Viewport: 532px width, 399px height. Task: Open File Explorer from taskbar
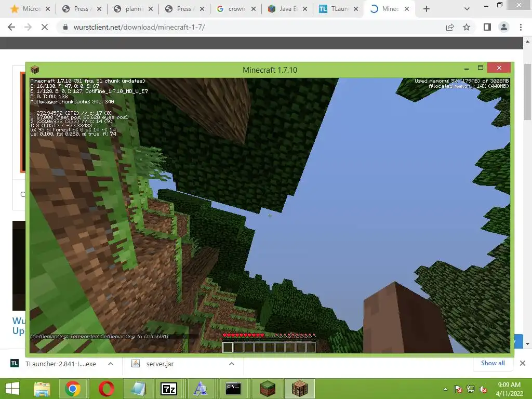(x=42, y=389)
